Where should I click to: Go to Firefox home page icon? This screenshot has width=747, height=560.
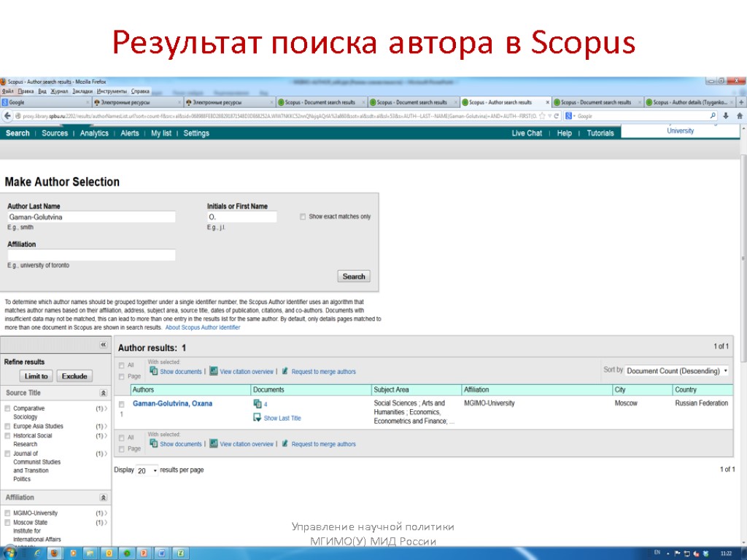[740, 116]
